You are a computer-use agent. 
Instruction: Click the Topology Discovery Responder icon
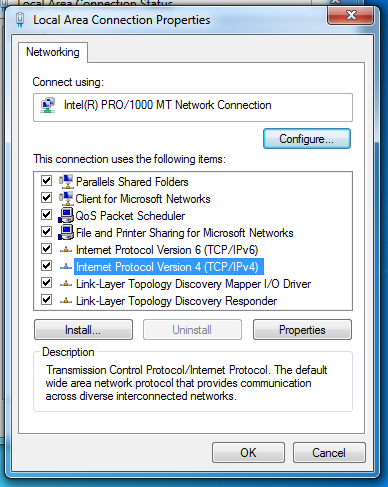point(66,301)
